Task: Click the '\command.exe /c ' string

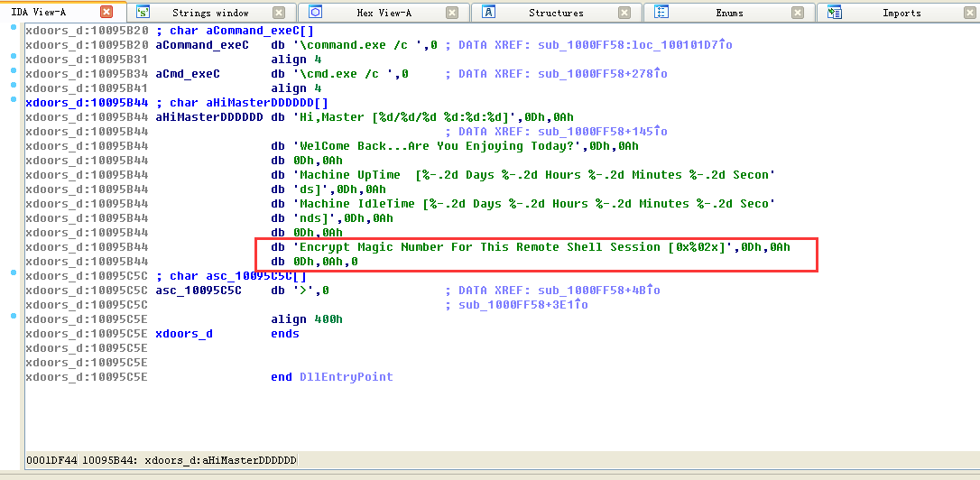Action: (x=356, y=45)
